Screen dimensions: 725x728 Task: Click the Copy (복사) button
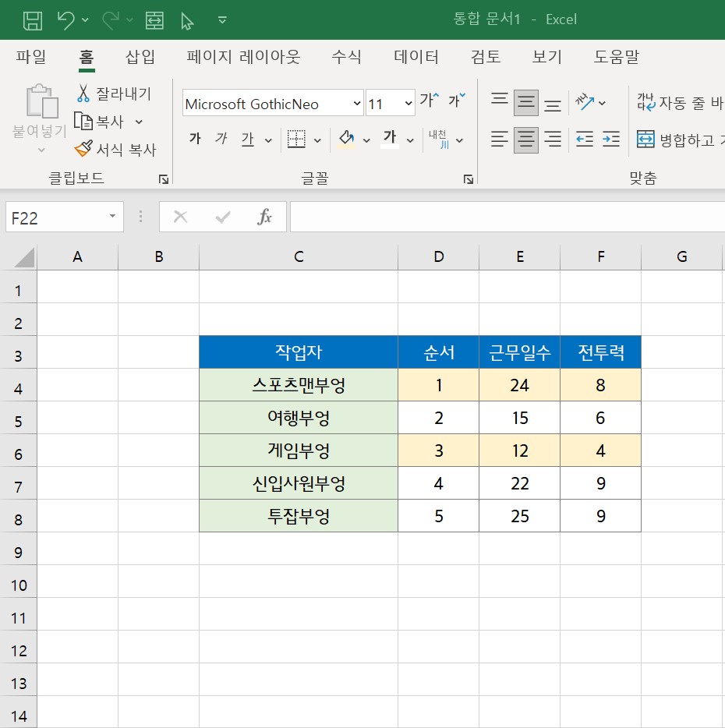[99, 122]
